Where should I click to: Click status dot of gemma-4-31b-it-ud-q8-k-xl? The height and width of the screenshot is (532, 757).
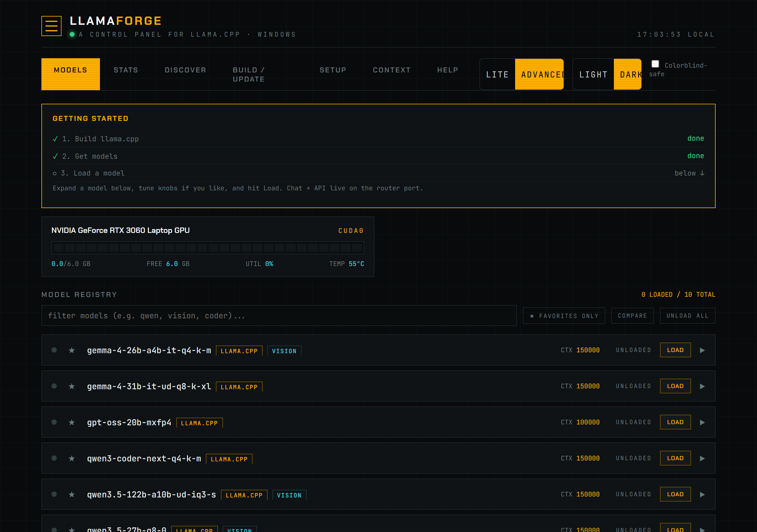(x=54, y=386)
